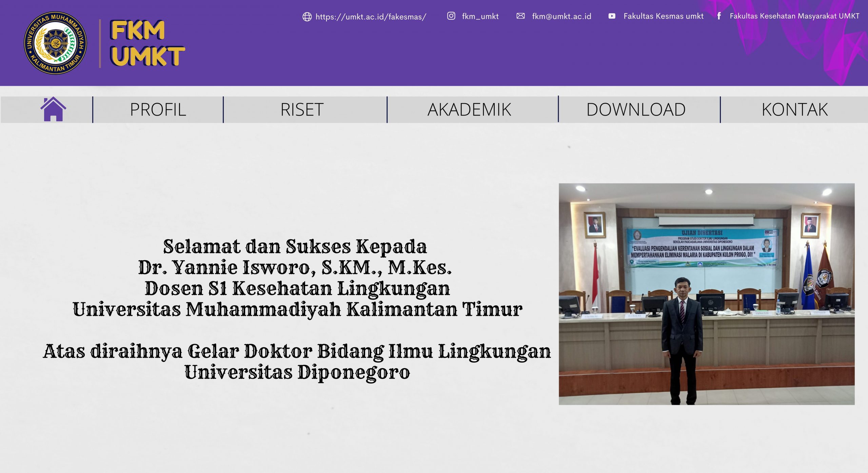Click the globe website icon

307,17
